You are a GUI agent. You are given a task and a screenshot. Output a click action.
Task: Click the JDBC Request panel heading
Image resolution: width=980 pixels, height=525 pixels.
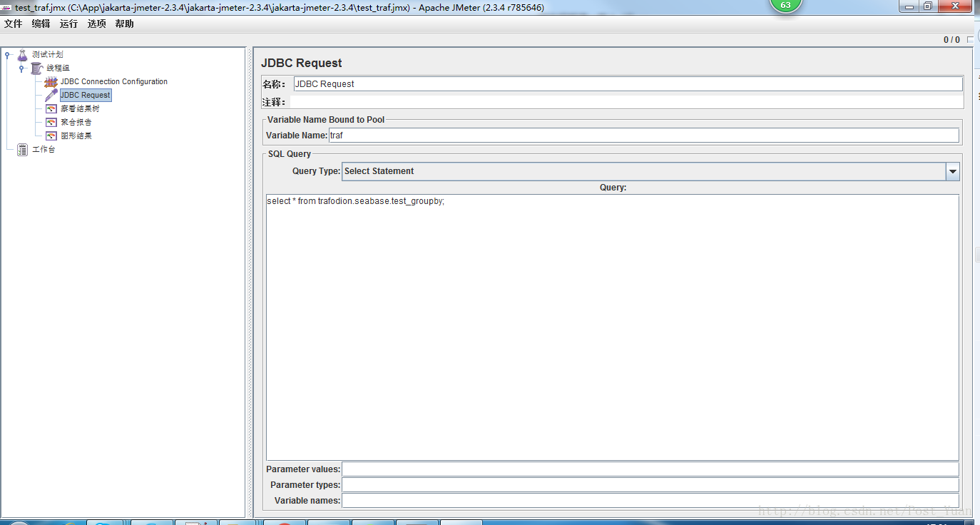(302, 63)
